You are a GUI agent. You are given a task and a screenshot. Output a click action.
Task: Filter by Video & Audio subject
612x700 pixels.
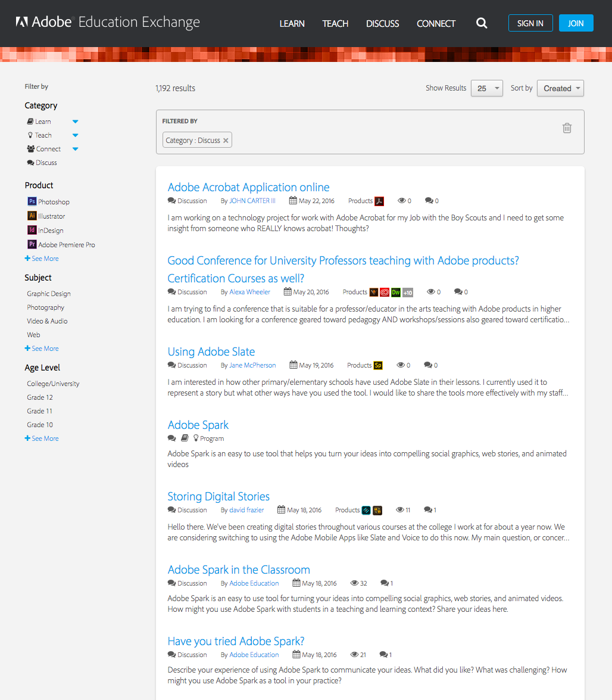[x=47, y=321]
